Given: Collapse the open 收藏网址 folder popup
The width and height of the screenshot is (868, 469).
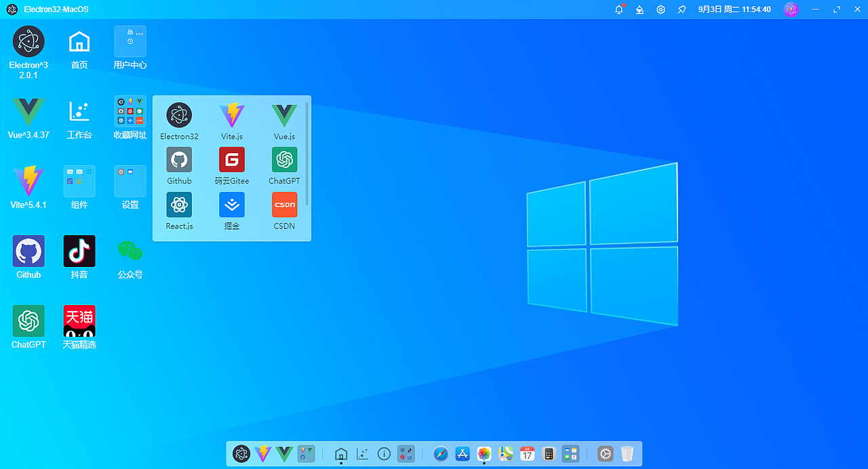Looking at the screenshot, I should pos(130,110).
